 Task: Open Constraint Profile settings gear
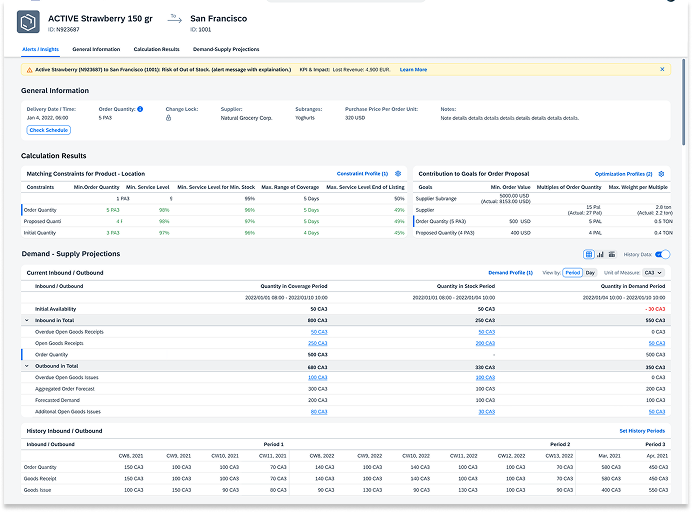[398, 174]
